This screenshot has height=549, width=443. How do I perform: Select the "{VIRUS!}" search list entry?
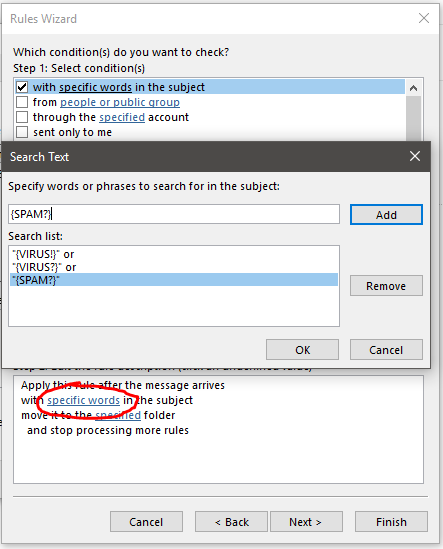[x=174, y=254]
